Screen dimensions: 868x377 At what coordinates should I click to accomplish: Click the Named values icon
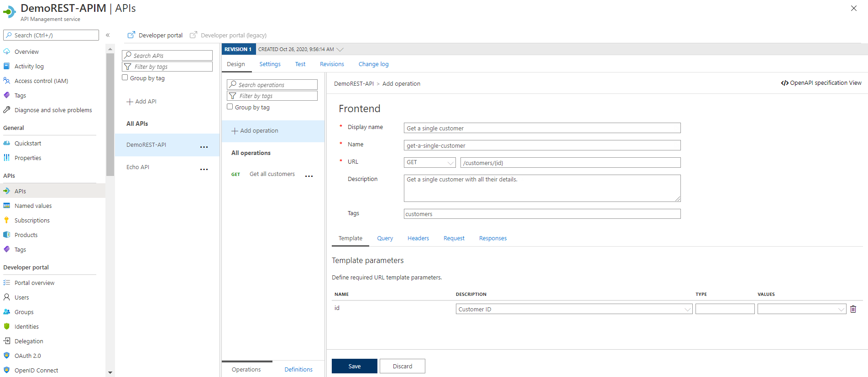click(x=7, y=206)
